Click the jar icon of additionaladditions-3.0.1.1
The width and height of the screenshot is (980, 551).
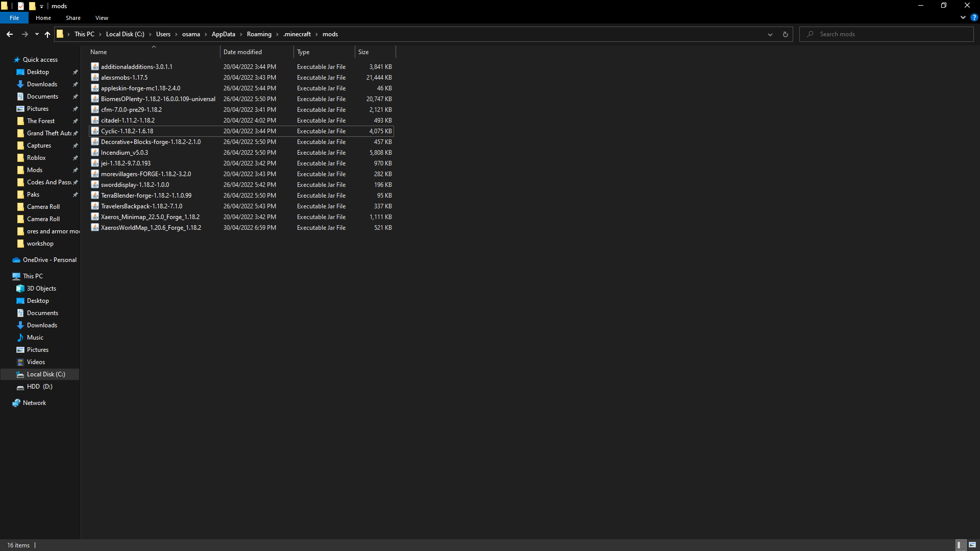[x=95, y=66]
